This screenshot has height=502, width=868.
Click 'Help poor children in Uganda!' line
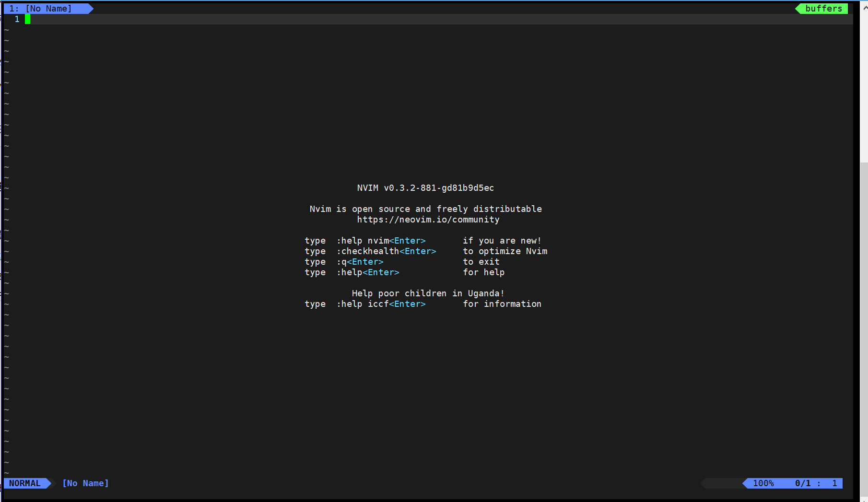tap(428, 293)
